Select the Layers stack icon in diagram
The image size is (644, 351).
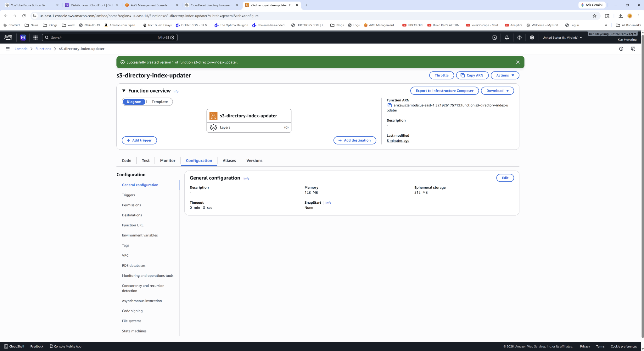click(x=213, y=127)
